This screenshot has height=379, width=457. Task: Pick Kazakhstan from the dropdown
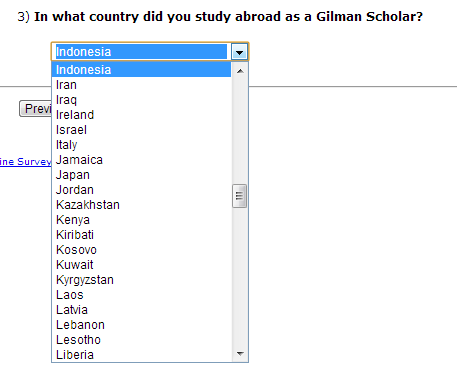(141, 205)
